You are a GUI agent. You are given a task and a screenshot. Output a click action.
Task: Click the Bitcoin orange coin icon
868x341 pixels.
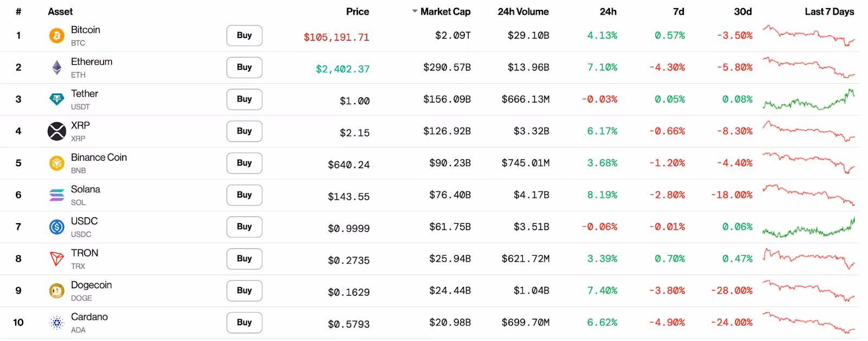pos(56,36)
